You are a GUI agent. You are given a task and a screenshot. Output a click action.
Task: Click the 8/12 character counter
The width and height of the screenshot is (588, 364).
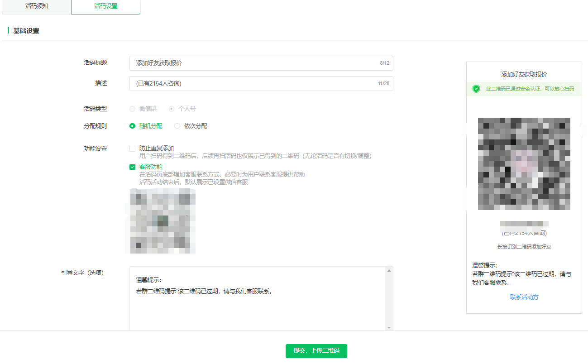click(385, 63)
